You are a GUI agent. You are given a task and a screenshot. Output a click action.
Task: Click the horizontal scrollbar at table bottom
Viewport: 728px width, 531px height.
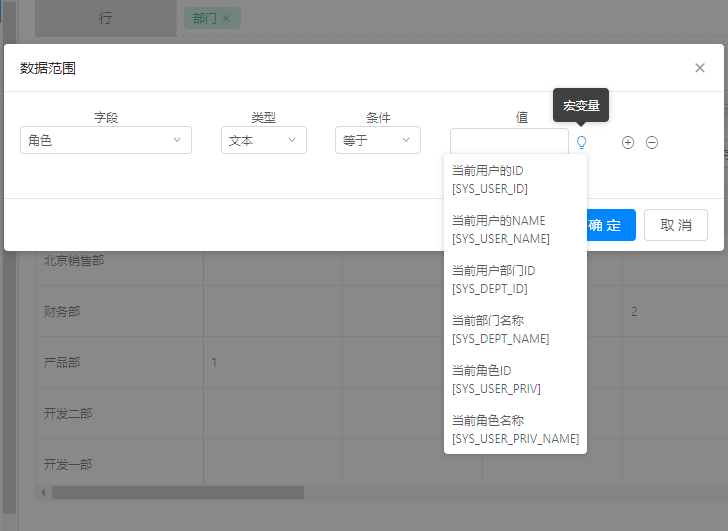[x=178, y=492]
